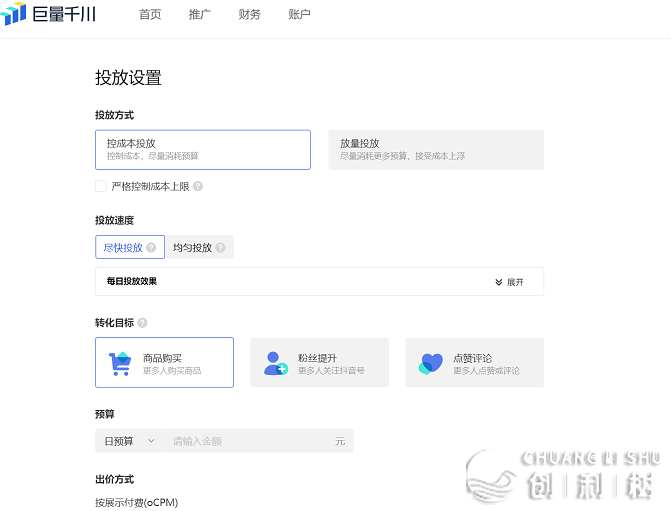Click the 粉丝提升 person icon
This screenshot has width=671, height=511.
276,363
